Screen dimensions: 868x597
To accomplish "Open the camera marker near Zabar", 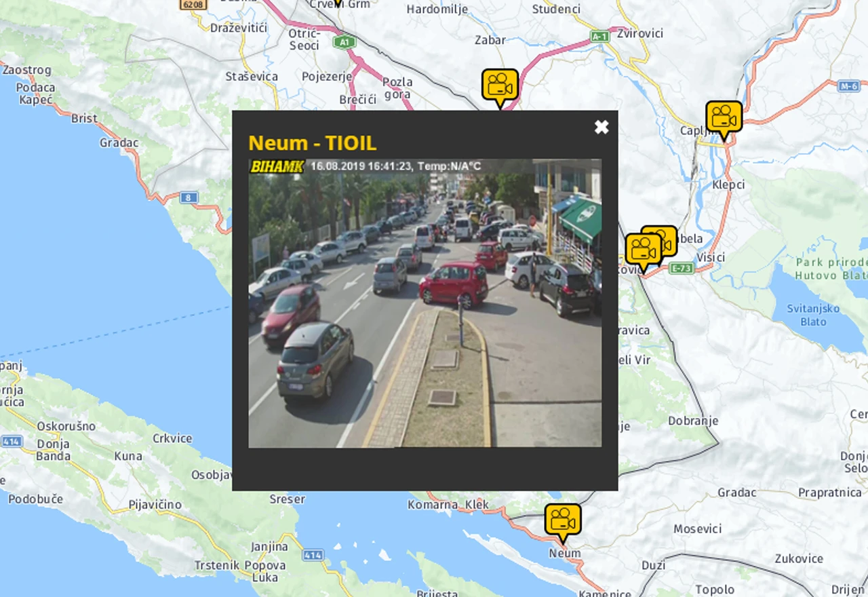I will [500, 87].
